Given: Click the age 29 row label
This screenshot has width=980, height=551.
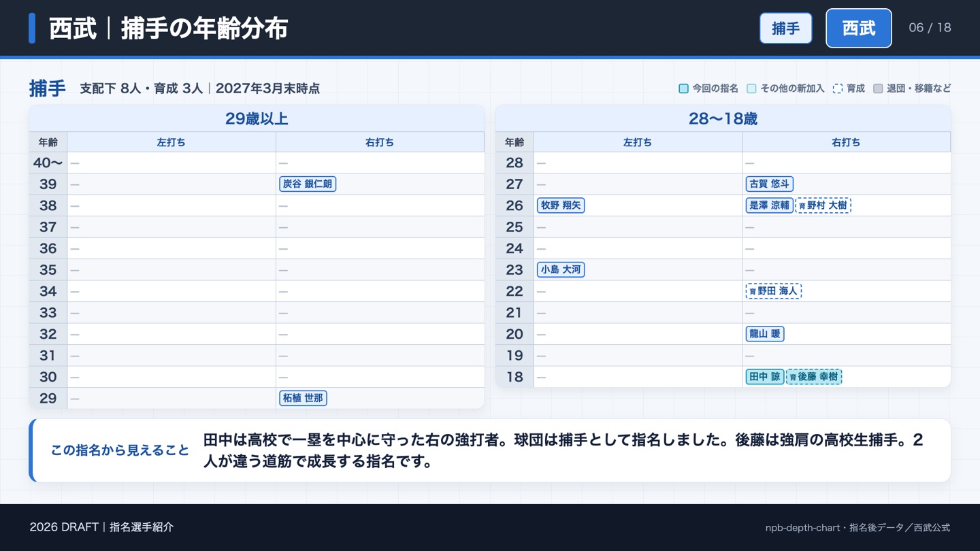Looking at the screenshot, I should 48,399.
